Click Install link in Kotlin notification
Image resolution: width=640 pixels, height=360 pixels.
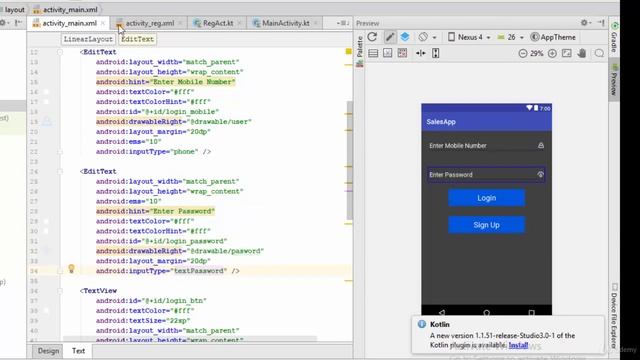[518, 345]
